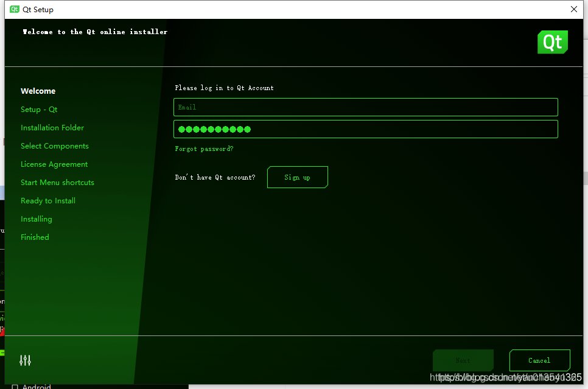The width and height of the screenshot is (588, 389).
Task: Toggle the Android checkbox in background window
Action: pos(15,387)
